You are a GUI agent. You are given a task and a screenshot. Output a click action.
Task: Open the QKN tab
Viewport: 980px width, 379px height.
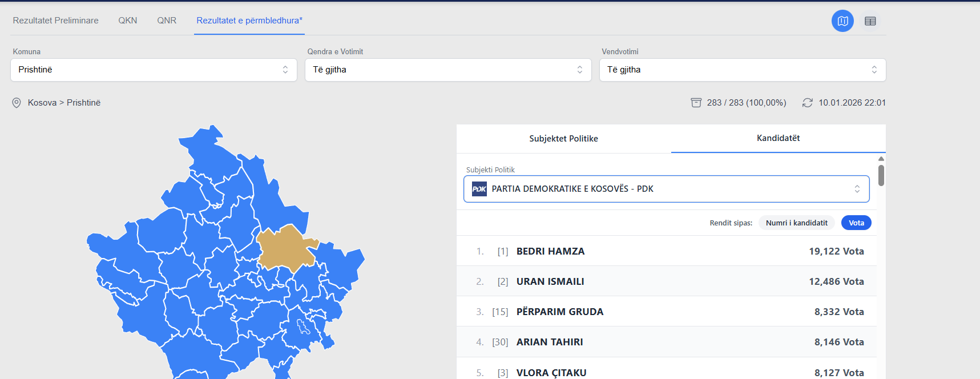(128, 21)
